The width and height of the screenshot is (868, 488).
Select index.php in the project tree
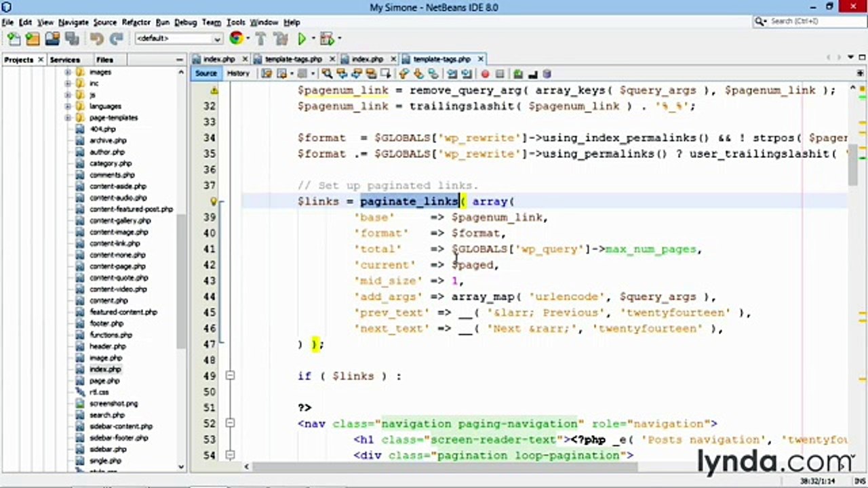105,369
